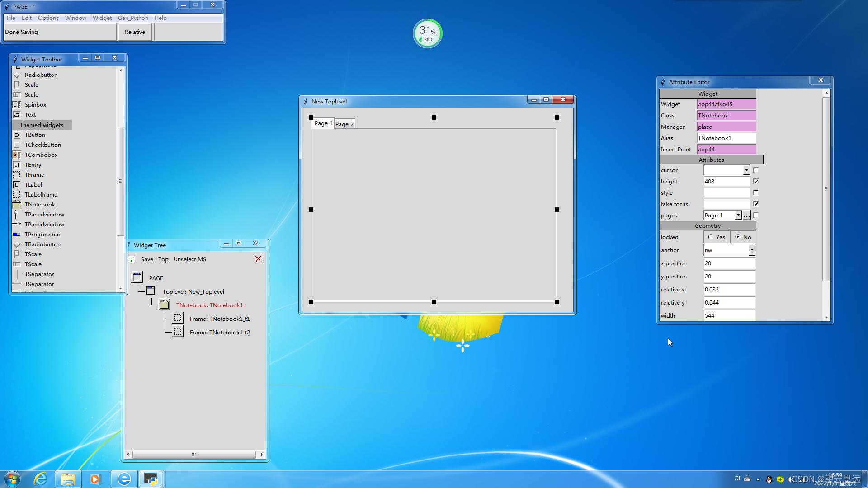Click Page 1 tab in New Toplevel window

322,123
